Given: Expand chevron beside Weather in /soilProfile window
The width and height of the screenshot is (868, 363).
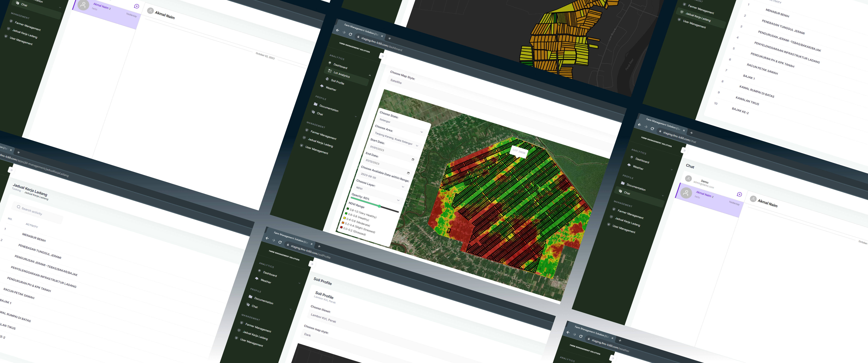Looking at the screenshot, I should click(299, 283).
